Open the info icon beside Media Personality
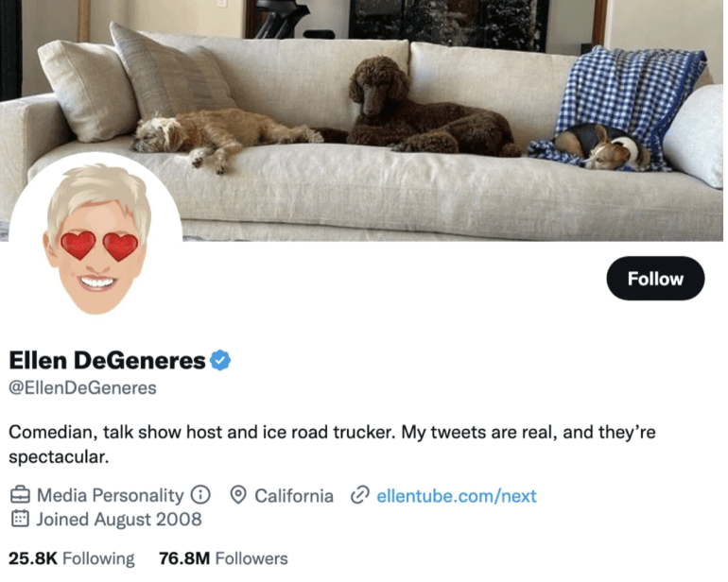 click(x=199, y=495)
